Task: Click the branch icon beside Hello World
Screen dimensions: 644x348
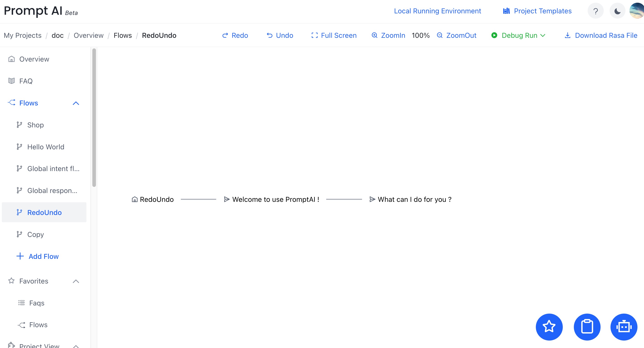Action: coord(19,146)
